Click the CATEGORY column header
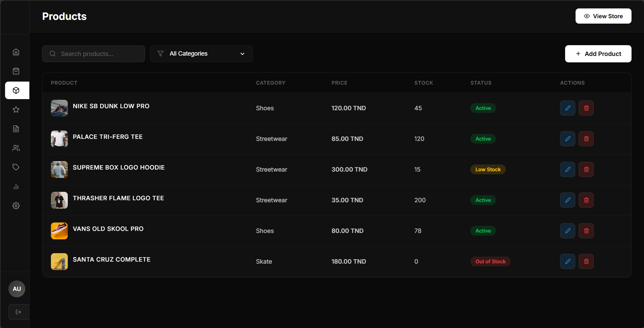This screenshot has width=644, height=328. (271, 83)
